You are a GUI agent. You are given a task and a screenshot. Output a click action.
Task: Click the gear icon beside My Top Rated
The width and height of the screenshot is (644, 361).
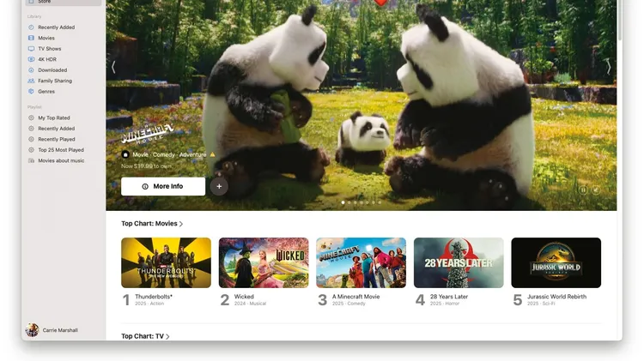[x=31, y=117]
